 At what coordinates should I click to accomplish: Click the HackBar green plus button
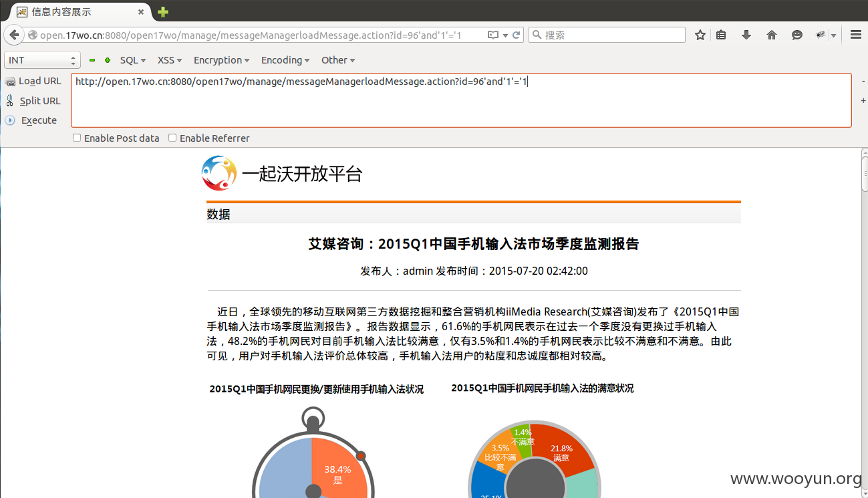108,60
